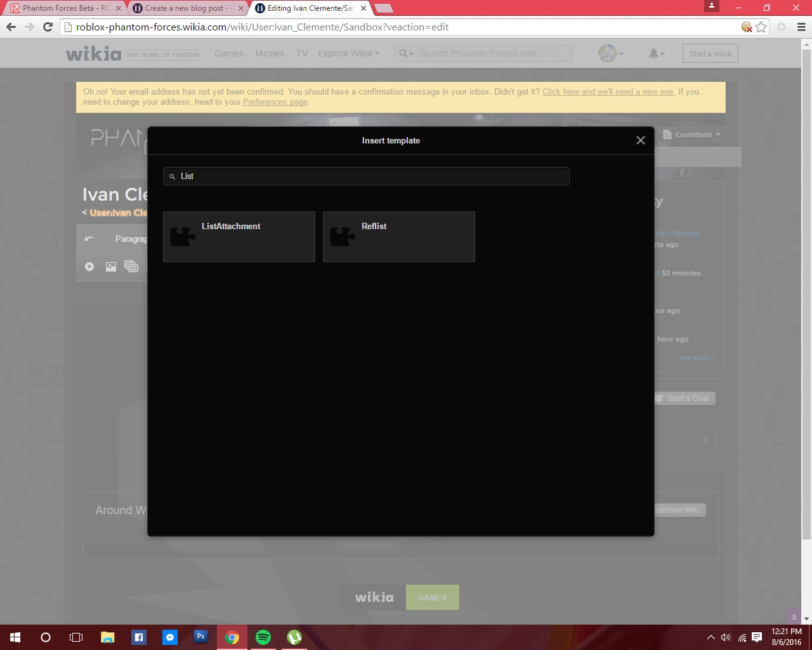Bookmark page with the star icon
Screen dimensions: 812x650
pyautogui.click(x=761, y=27)
